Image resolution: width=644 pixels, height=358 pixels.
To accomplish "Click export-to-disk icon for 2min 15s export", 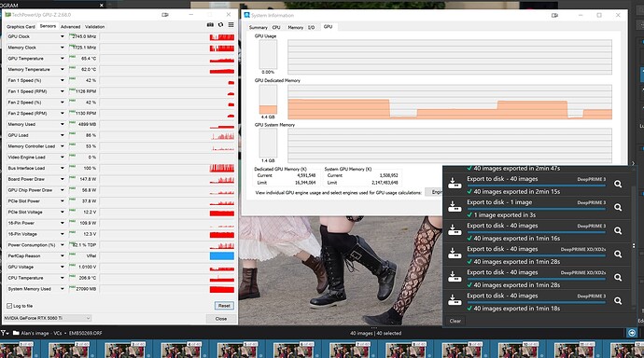I will point(455,184).
